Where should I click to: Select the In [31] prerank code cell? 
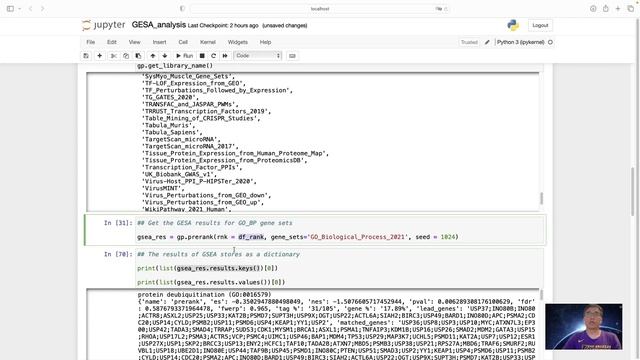340,230
